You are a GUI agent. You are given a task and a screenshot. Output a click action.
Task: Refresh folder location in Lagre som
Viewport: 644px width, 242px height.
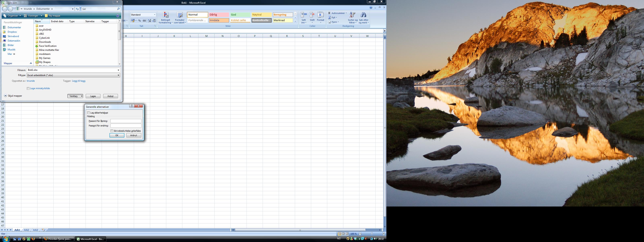(77, 9)
